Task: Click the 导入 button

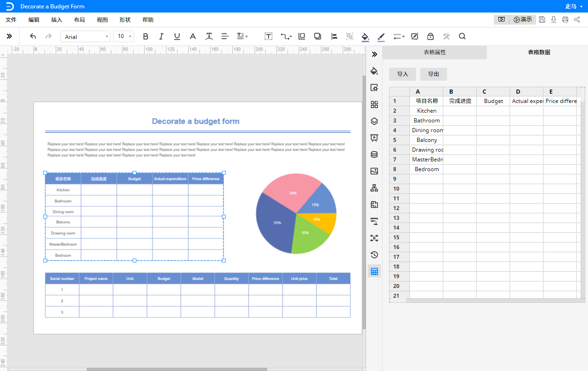Action: [403, 74]
